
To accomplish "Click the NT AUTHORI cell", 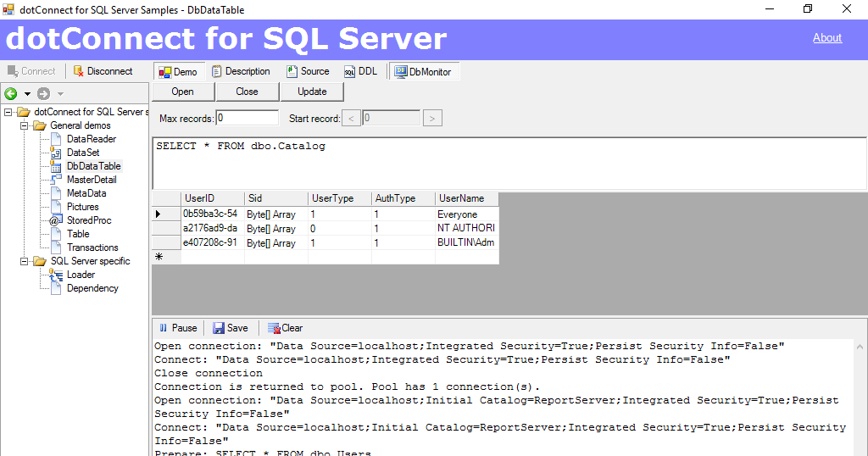I will coord(467,228).
